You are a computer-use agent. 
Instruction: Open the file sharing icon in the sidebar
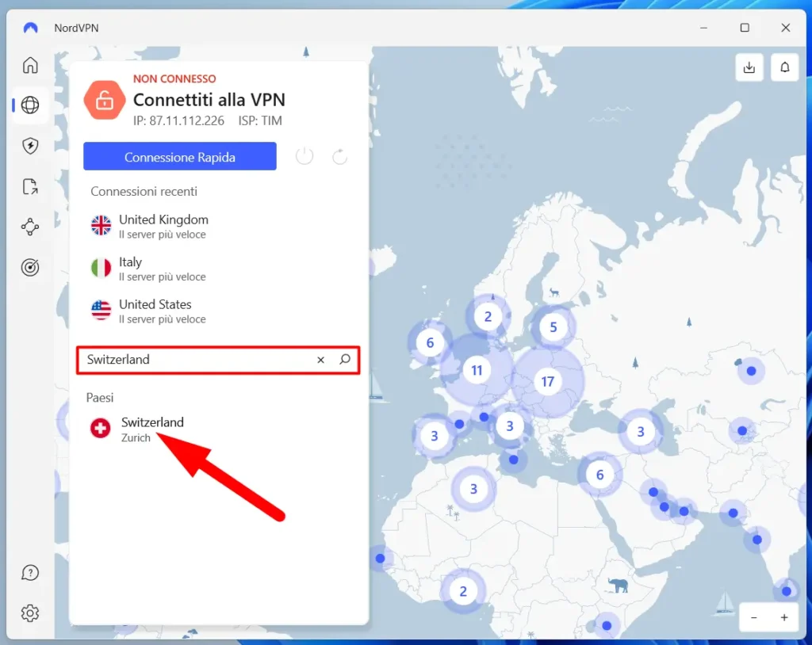[30, 187]
